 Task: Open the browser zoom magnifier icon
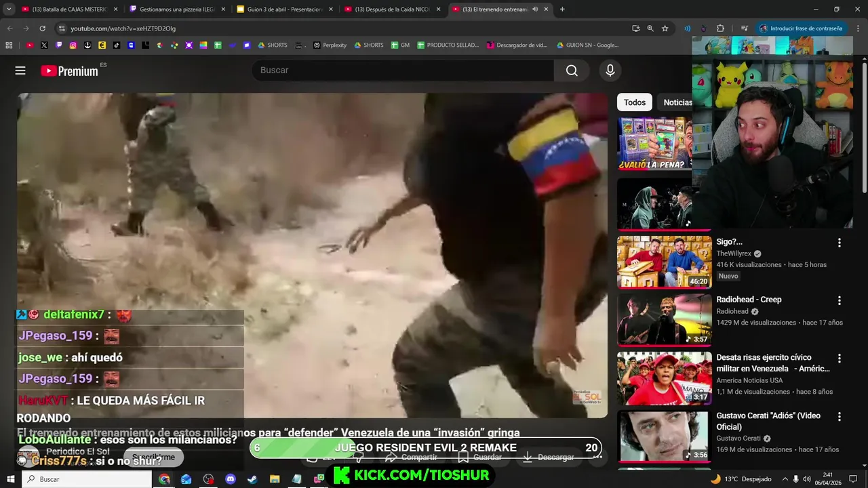(x=650, y=28)
